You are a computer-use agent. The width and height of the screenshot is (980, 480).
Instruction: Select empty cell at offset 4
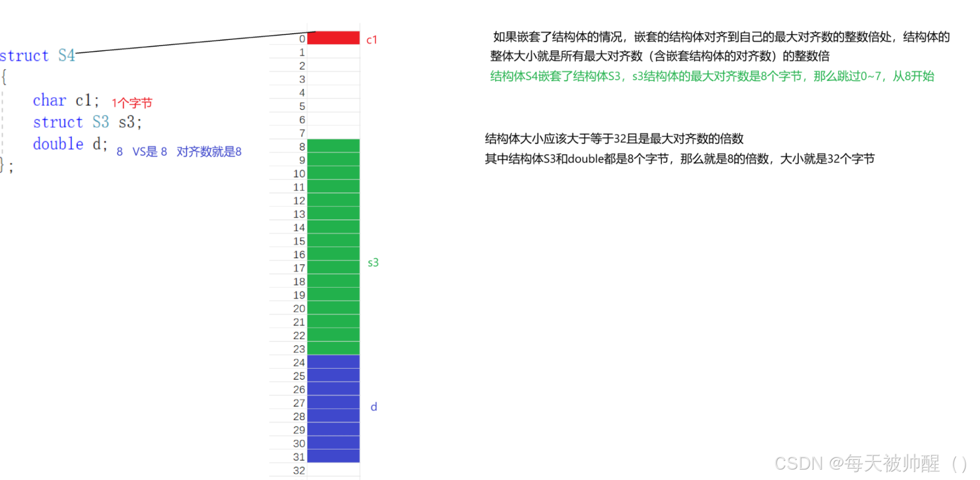tap(333, 92)
